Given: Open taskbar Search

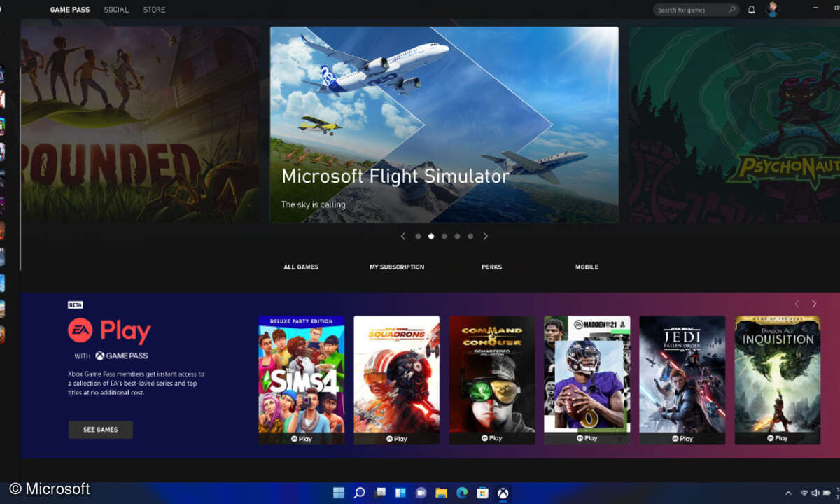Looking at the screenshot, I should [x=359, y=493].
